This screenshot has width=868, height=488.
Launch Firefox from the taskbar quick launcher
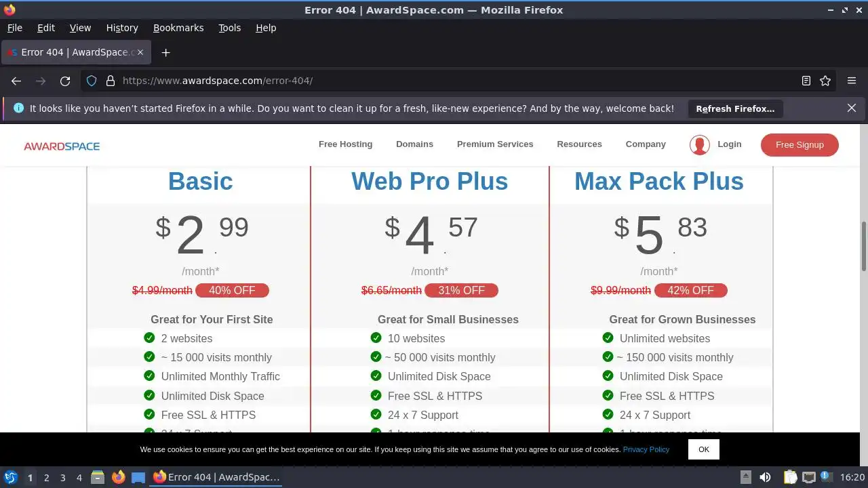[118, 477]
